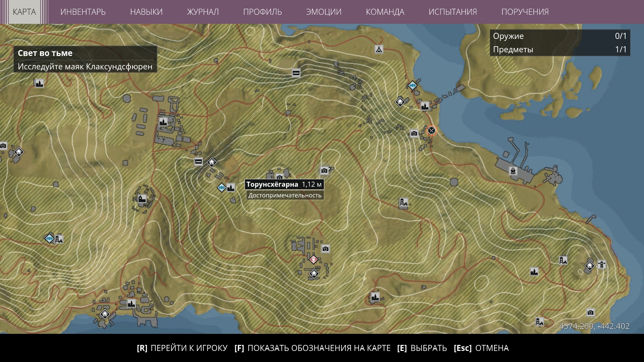Select the safehouse icon below the red mission marker
The height and width of the screenshot is (362, 644).
[x=314, y=274]
